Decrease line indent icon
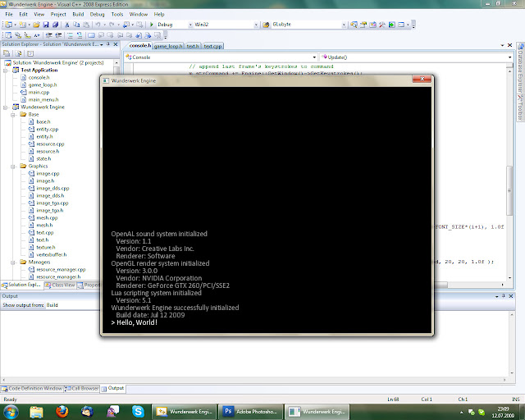This screenshot has width=525, height=420. 49,34
